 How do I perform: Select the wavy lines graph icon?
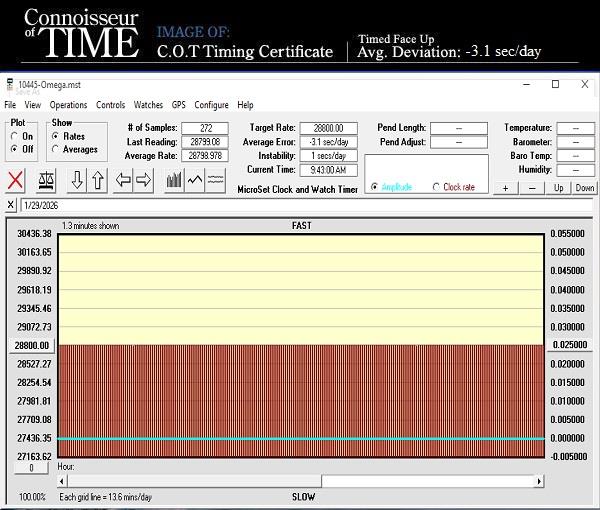tap(215, 181)
